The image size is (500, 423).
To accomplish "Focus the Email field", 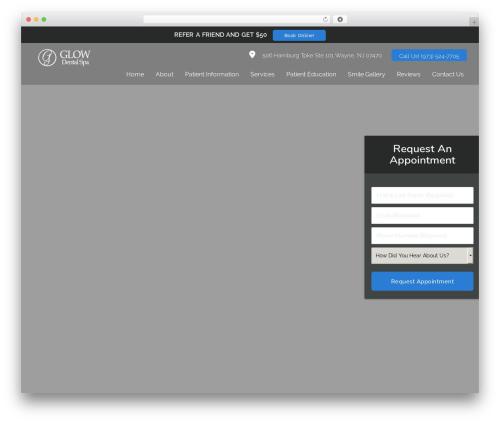I will point(422,215).
